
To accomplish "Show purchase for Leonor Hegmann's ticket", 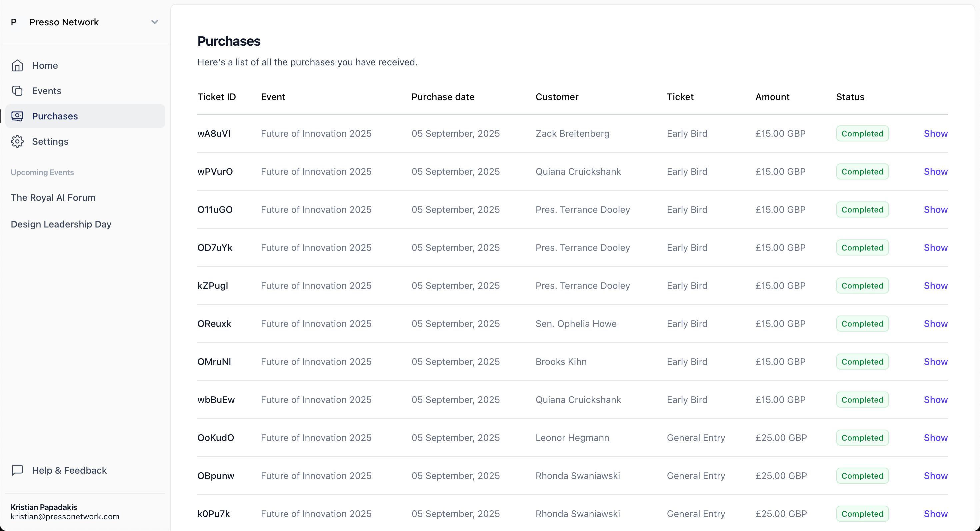I will [x=935, y=438].
